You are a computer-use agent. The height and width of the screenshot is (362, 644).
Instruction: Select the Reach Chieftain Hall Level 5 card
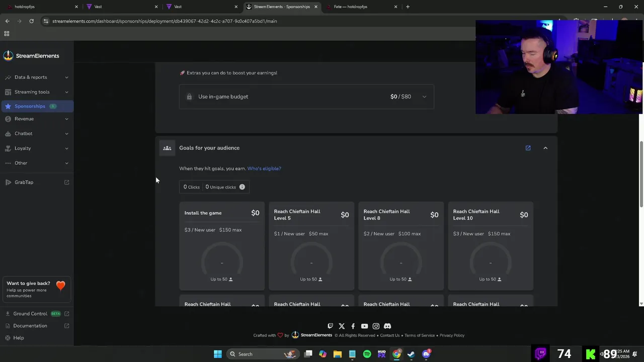(311, 246)
